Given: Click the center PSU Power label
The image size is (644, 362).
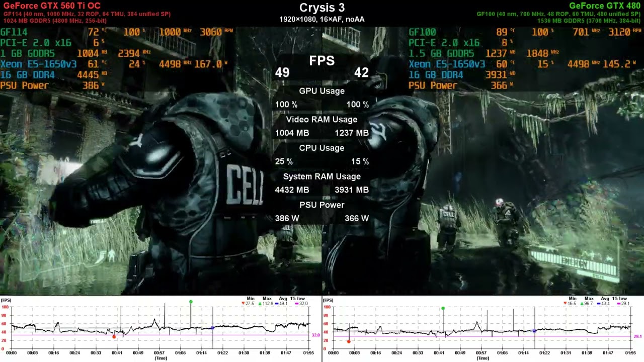Looking at the screenshot, I should 322,205.
